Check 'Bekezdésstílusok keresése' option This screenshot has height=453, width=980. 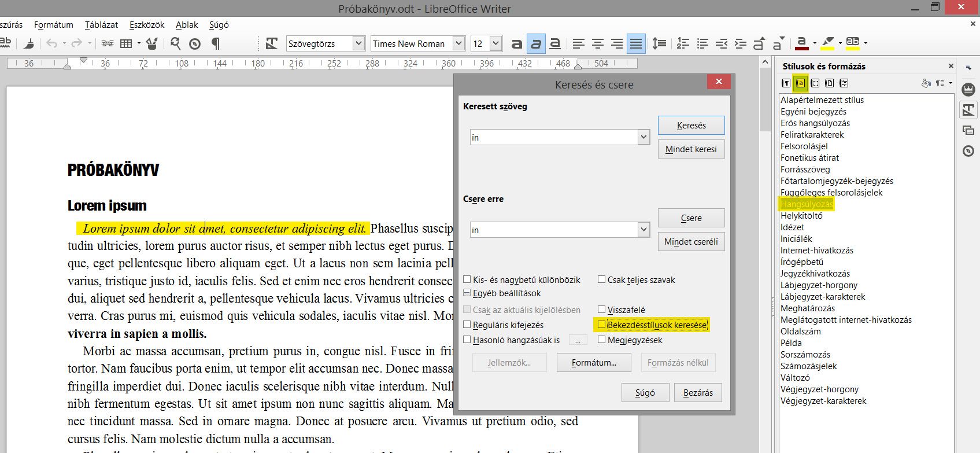(x=601, y=325)
